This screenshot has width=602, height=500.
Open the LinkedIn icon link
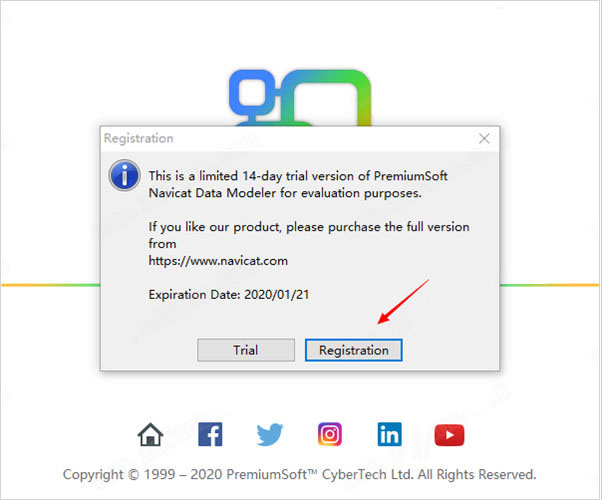point(390,434)
